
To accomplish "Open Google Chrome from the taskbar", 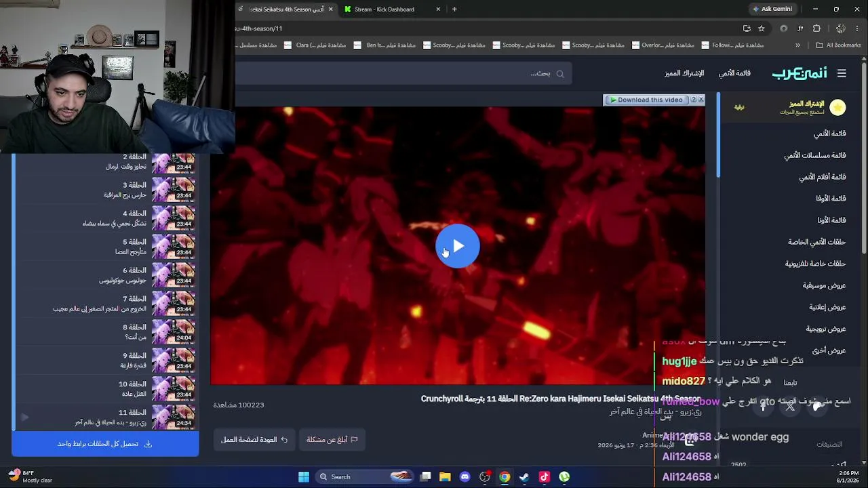I will [505, 476].
